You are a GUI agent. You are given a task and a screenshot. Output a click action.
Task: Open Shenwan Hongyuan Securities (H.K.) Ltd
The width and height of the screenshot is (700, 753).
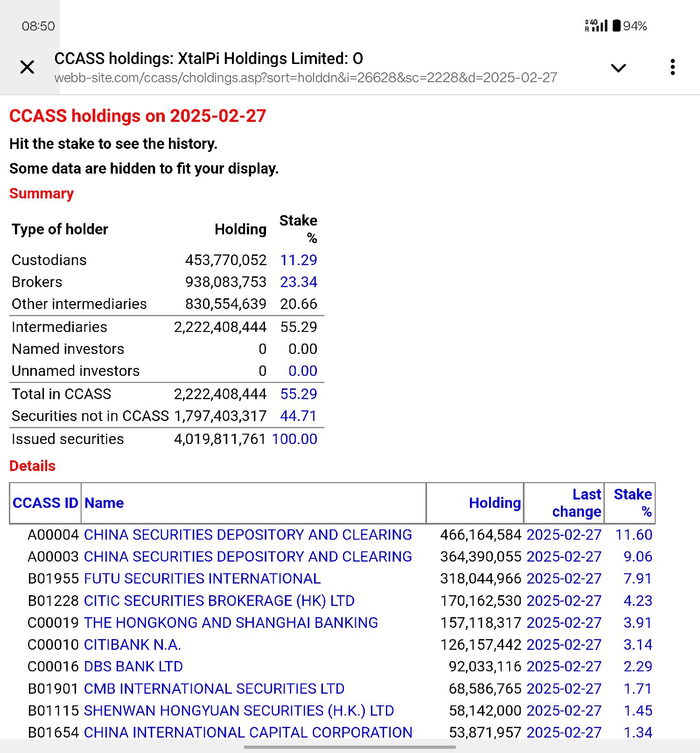[239, 711]
